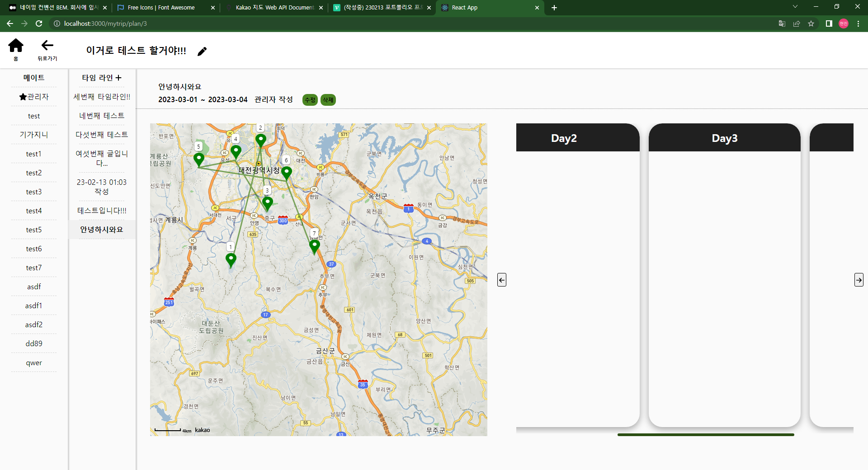The width and height of the screenshot is (868, 470).
Task: Select mate 기가지니
Action: pyautogui.click(x=34, y=135)
